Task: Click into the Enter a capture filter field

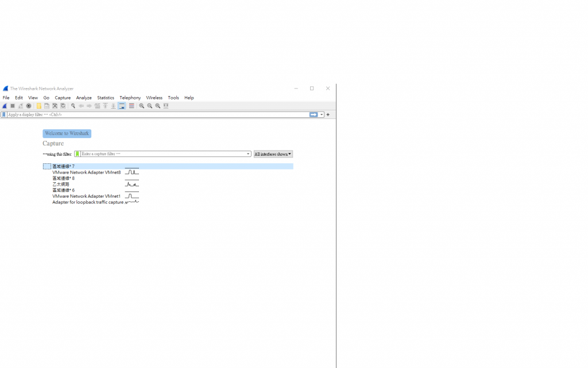Action: click(163, 154)
